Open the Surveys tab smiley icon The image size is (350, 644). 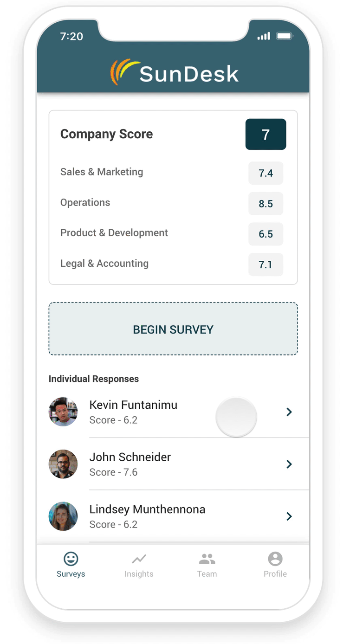[x=71, y=558]
